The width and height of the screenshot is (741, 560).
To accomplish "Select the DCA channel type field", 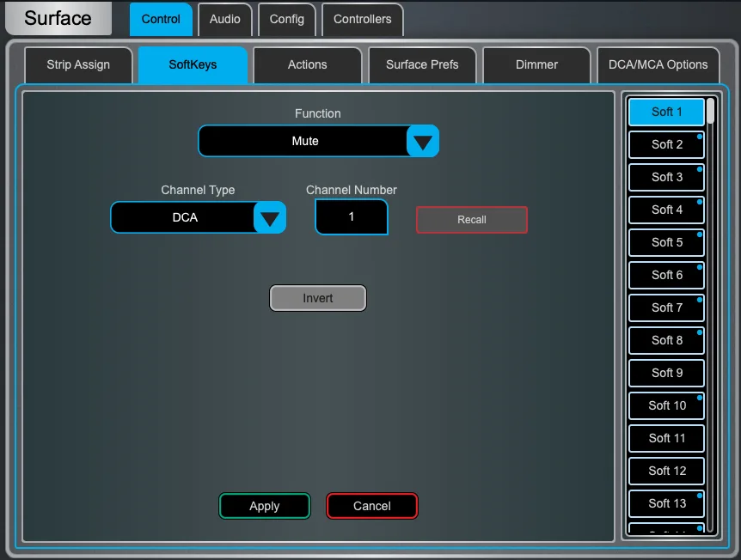I will pos(183,217).
